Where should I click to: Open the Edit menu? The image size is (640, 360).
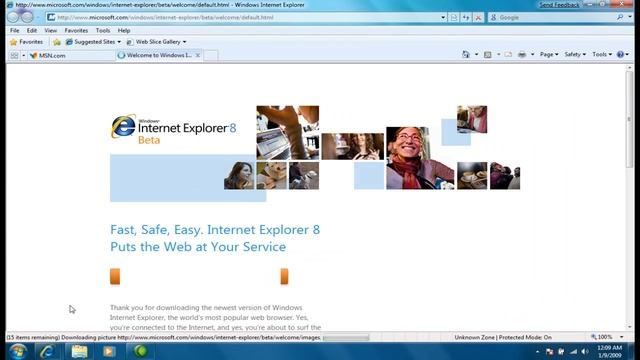click(32, 31)
